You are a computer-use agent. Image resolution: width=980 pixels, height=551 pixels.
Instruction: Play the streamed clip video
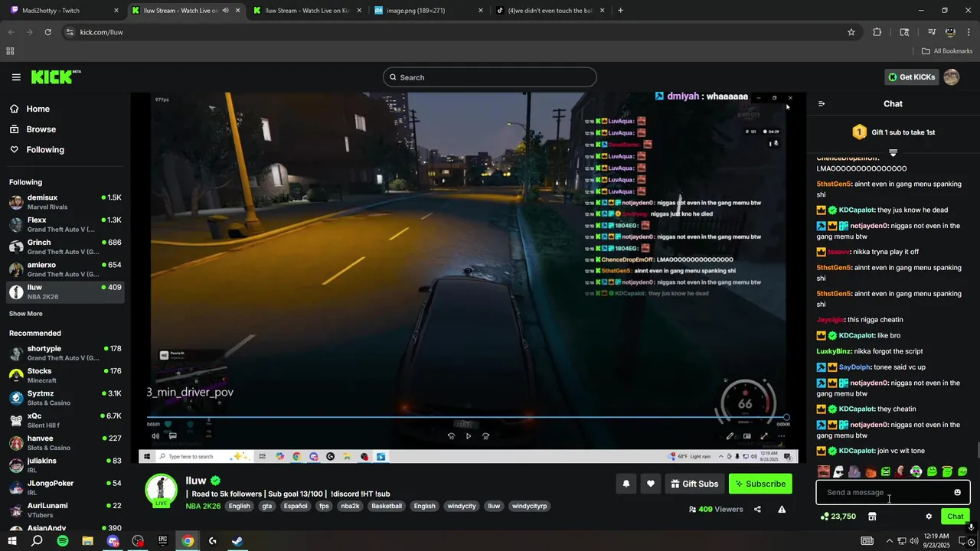tap(469, 436)
